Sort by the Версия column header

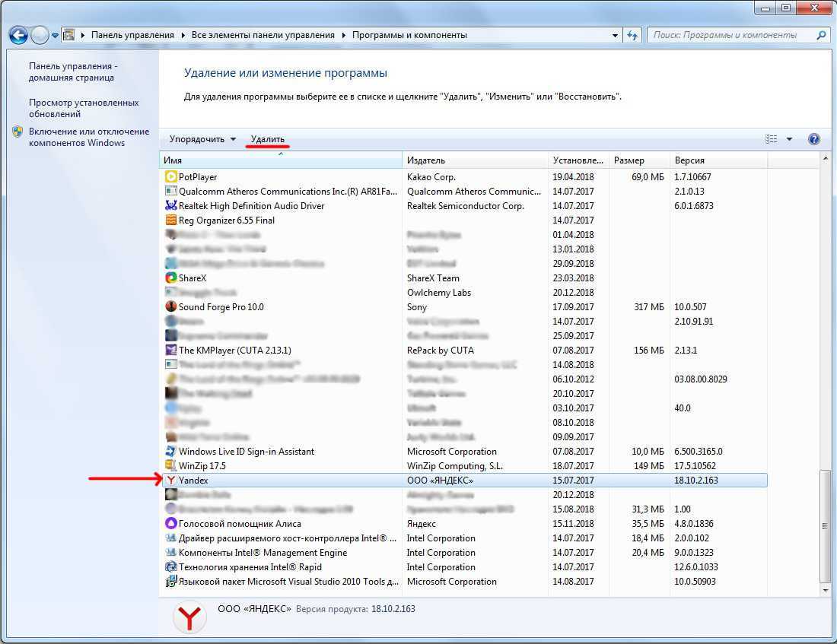(718, 160)
